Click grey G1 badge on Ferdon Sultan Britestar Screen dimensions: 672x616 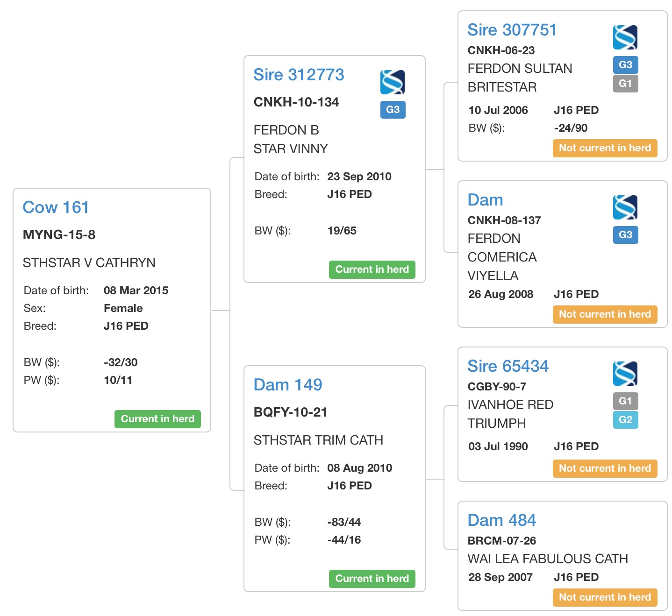(625, 84)
